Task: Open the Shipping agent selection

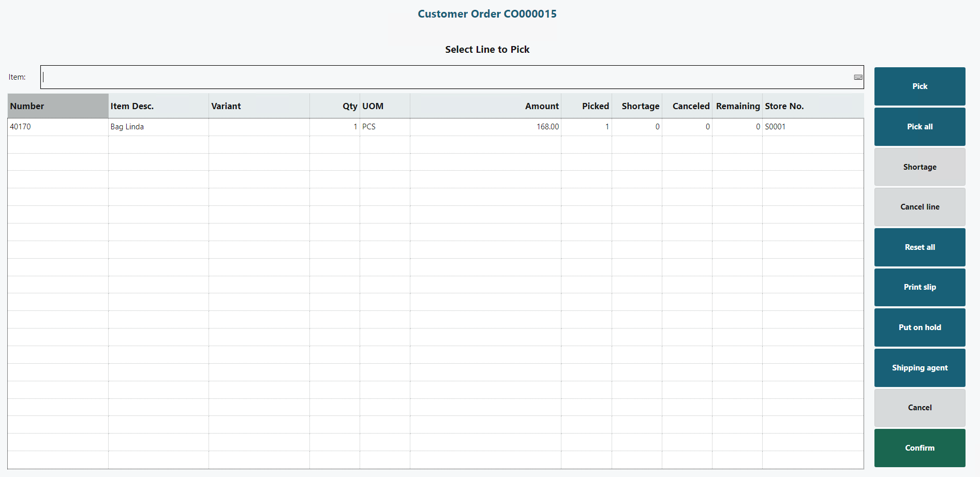Action: (919, 368)
